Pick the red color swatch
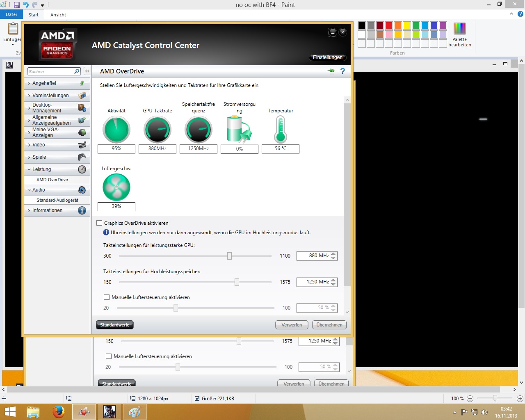 pyautogui.click(x=389, y=25)
